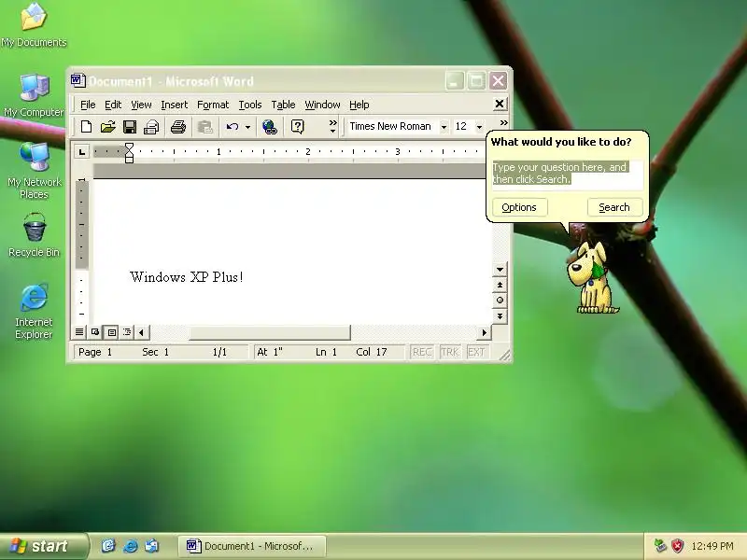747x560 pixels.
Task: Click the Next Page double-arrow button
Action: (500, 315)
